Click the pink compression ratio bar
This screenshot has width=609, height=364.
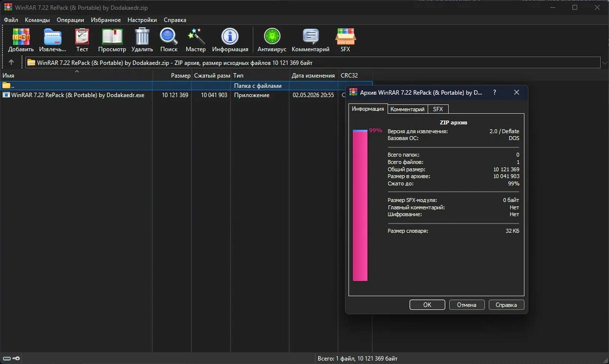360,205
